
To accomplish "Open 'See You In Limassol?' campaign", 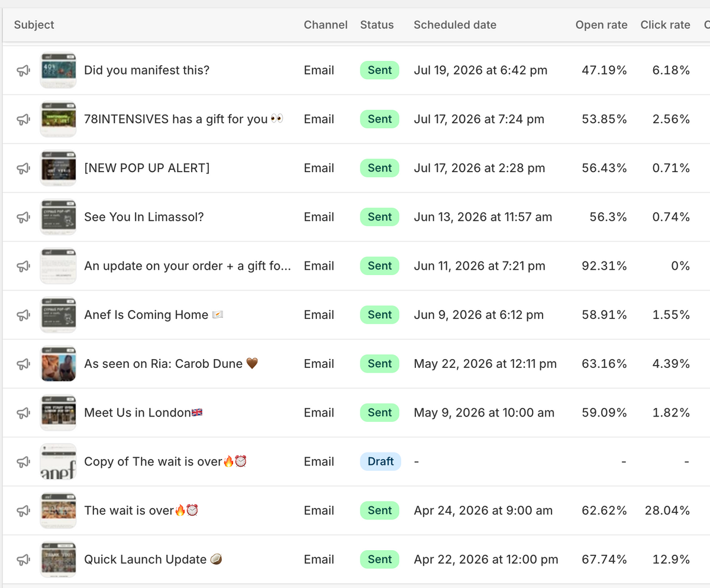I will 144,217.
